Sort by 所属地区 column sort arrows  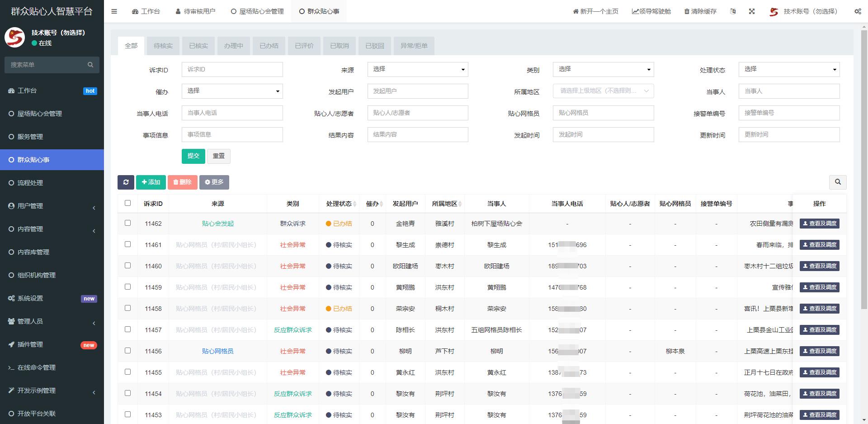[460, 204]
